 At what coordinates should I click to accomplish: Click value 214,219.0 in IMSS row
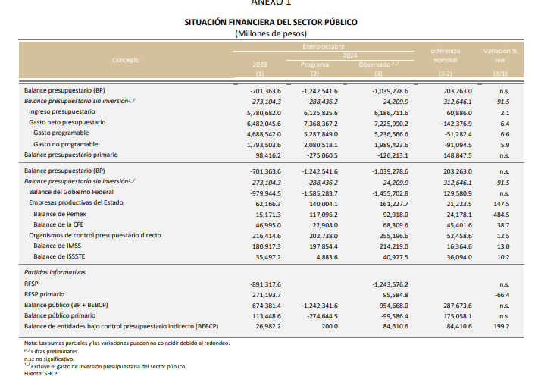(394, 246)
